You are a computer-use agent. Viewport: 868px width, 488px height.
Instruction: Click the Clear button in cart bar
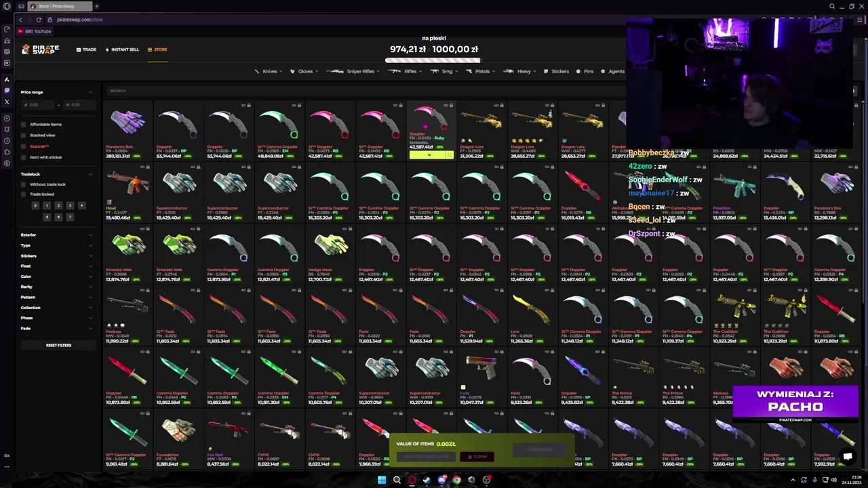click(x=477, y=457)
